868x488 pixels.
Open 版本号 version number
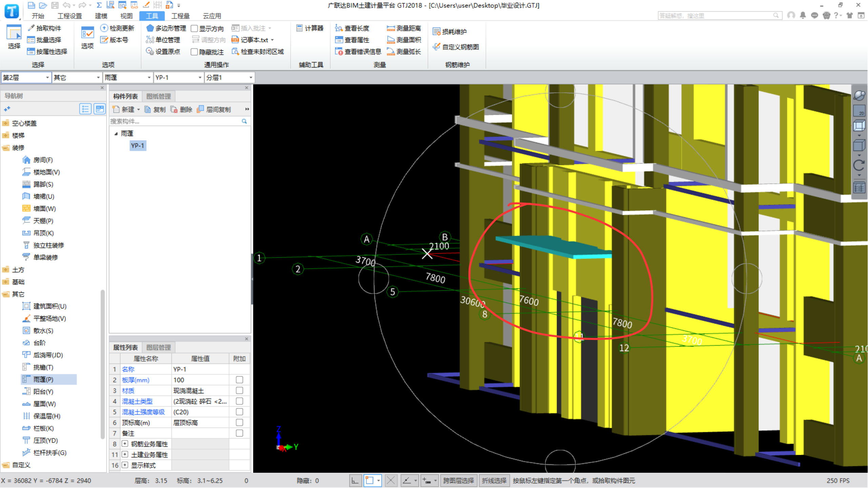114,40
